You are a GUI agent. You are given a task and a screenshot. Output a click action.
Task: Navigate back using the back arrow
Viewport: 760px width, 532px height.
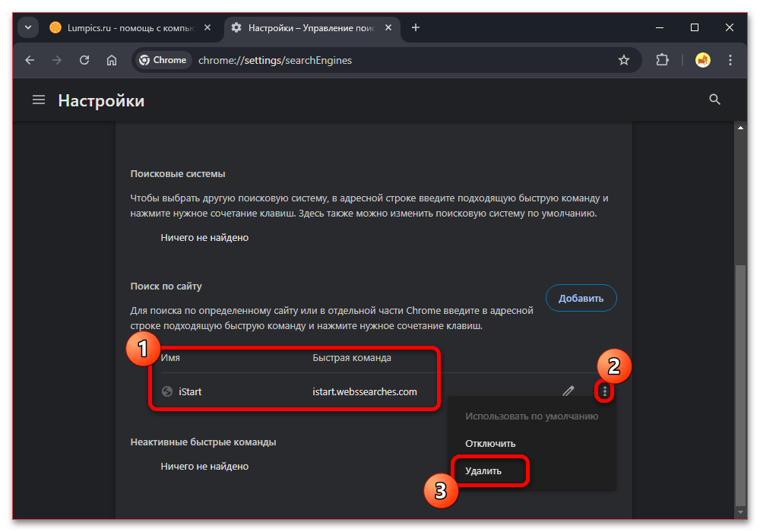pyautogui.click(x=30, y=59)
